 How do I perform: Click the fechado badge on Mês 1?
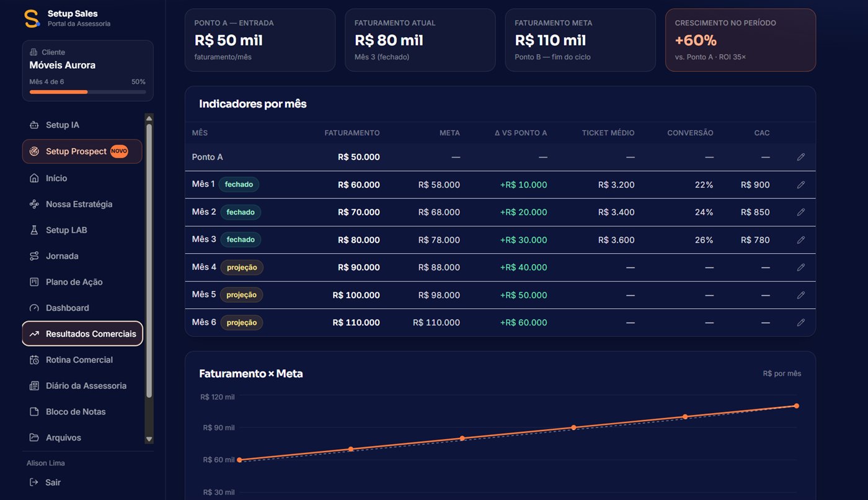tap(239, 184)
